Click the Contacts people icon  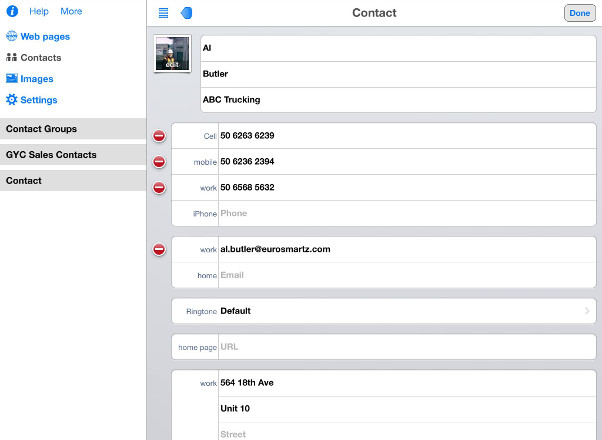12,58
